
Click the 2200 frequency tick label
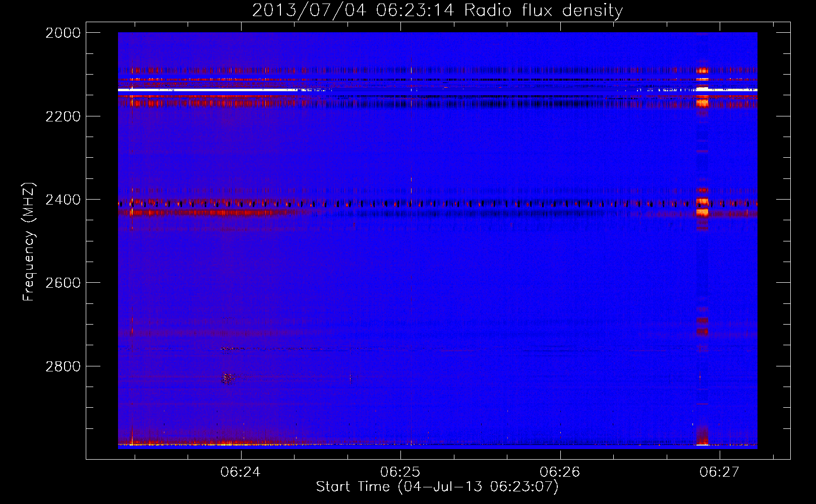(x=63, y=116)
